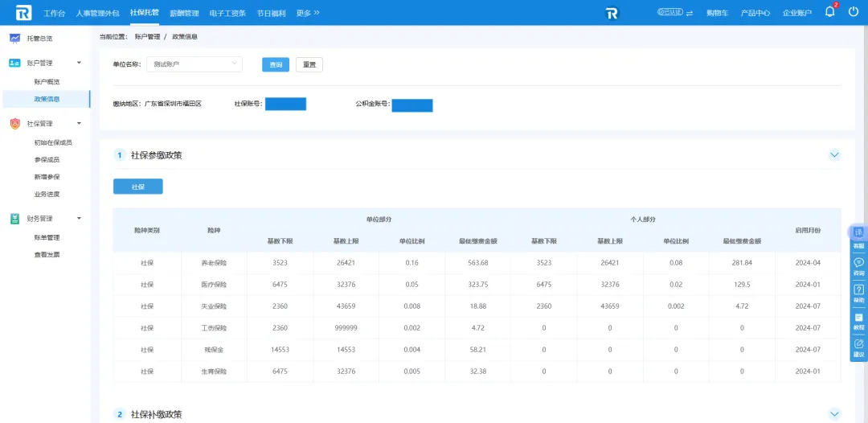Click the 社保 tab button
The width and height of the screenshot is (868, 423).
pyautogui.click(x=138, y=187)
